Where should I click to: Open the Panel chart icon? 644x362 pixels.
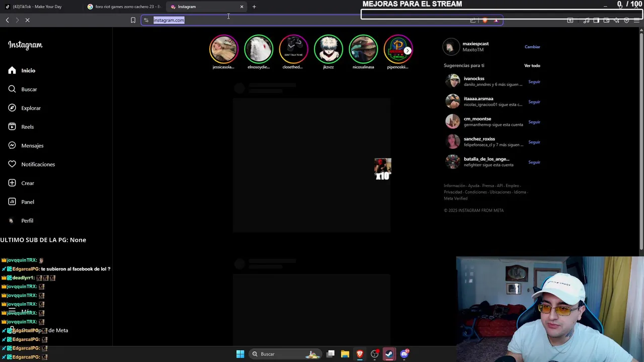click(x=12, y=202)
